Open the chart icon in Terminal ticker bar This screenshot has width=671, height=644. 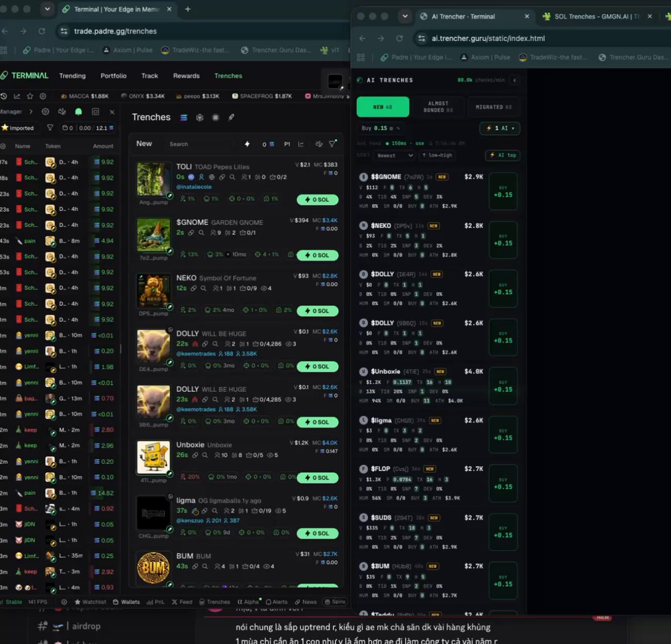click(17, 96)
